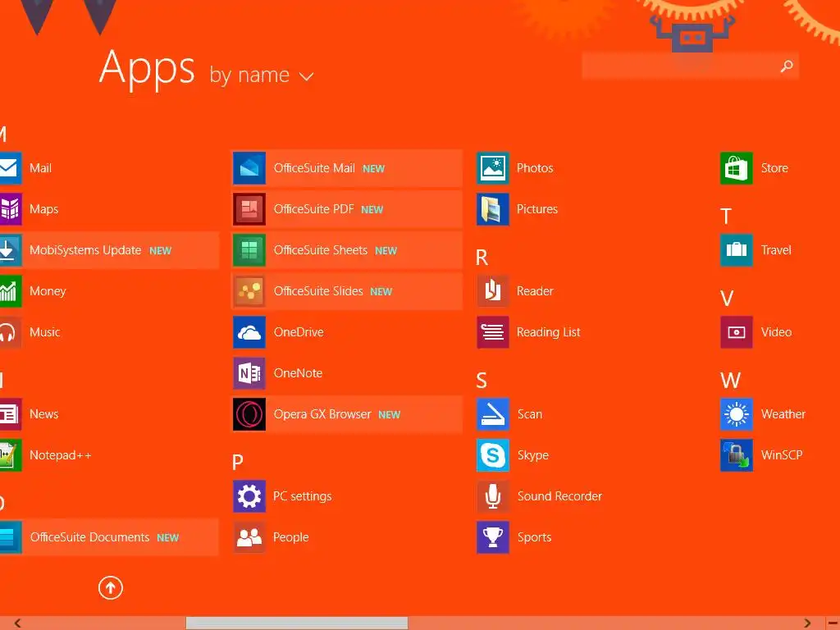
Task: Select the letter V group header
Action: [x=727, y=299]
